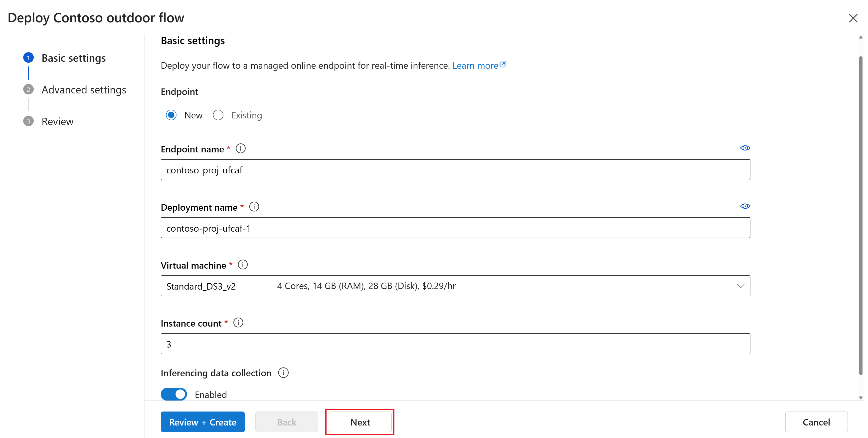Click the Review + Create button
The height and width of the screenshot is (438, 868).
(x=202, y=422)
